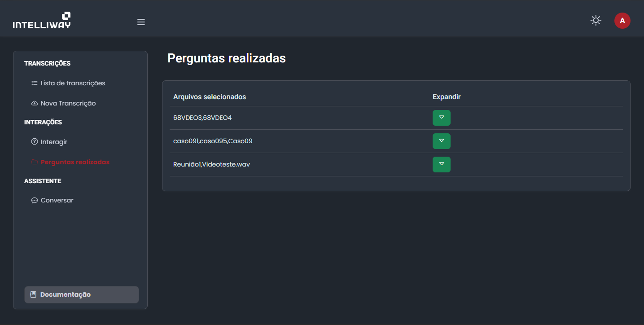The image size is (644, 325).
Task: Click the icon beside Perguntas realizadas
Action: coord(35,162)
